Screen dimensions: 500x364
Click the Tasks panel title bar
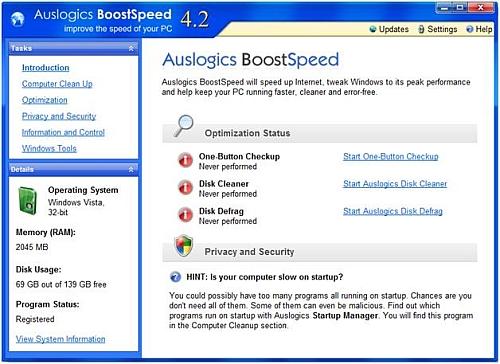click(x=73, y=48)
